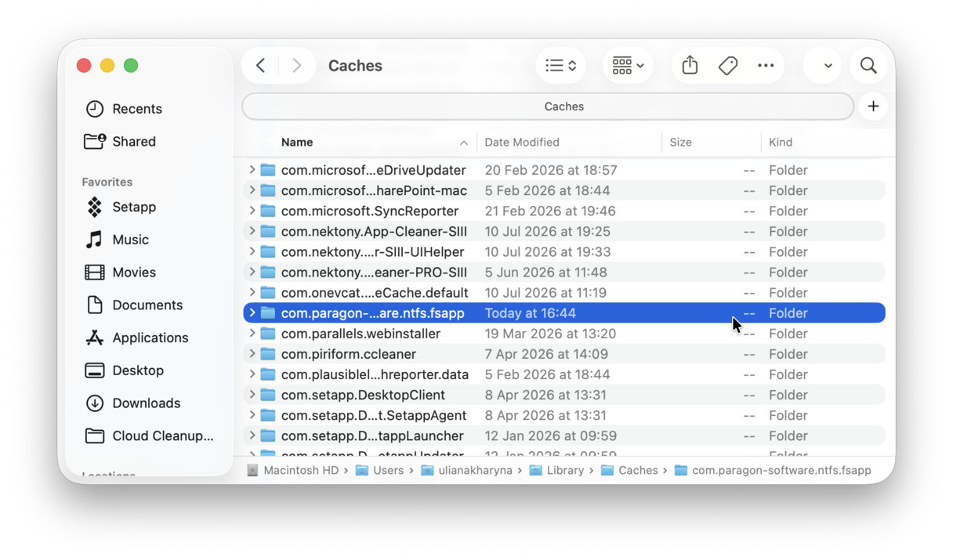Image resolution: width=953 pixels, height=560 pixels.
Task: Expand the com.nektony....r-SIII-UIHelper folder
Action: (252, 251)
